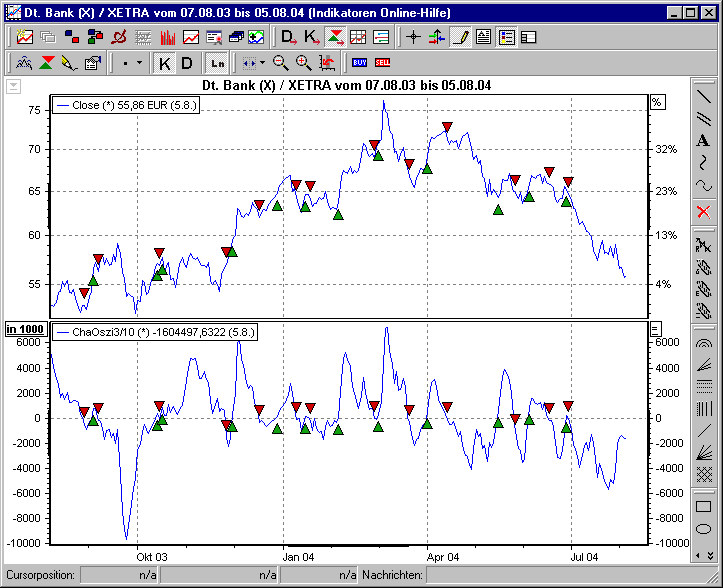Image resolution: width=723 pixels, height=588 pixels.
Task: Select the crosshair cursor tool
Action: 413,38
